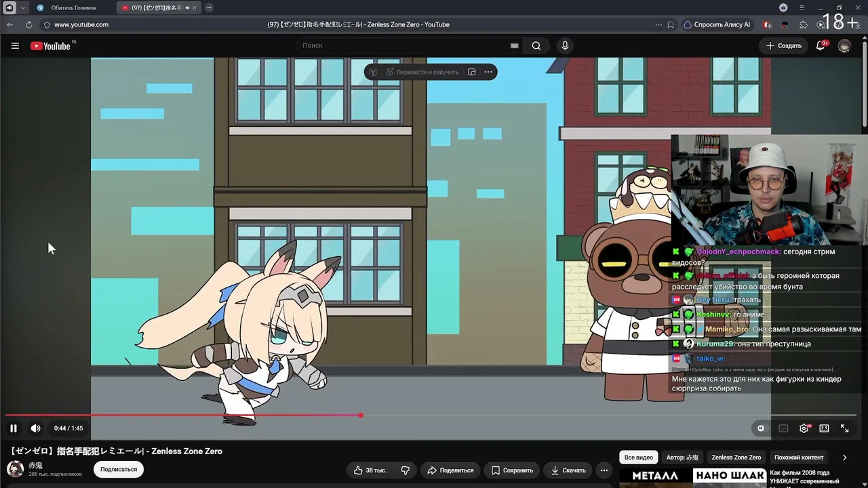Expand the tab list dropdown arrow
This screenshot has height=488, width=868.
23,7
